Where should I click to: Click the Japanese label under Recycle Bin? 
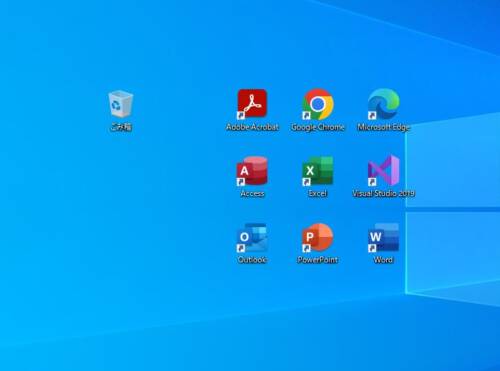121,127
